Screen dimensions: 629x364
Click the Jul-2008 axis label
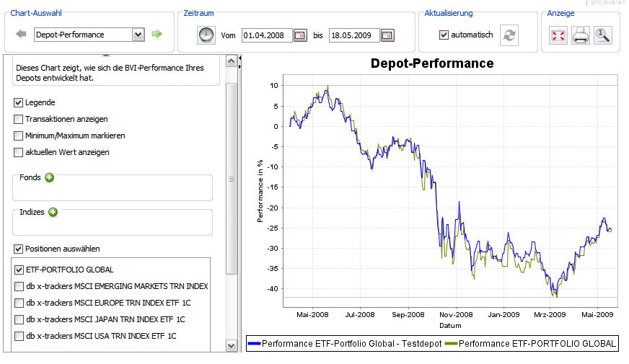(360, 315)
